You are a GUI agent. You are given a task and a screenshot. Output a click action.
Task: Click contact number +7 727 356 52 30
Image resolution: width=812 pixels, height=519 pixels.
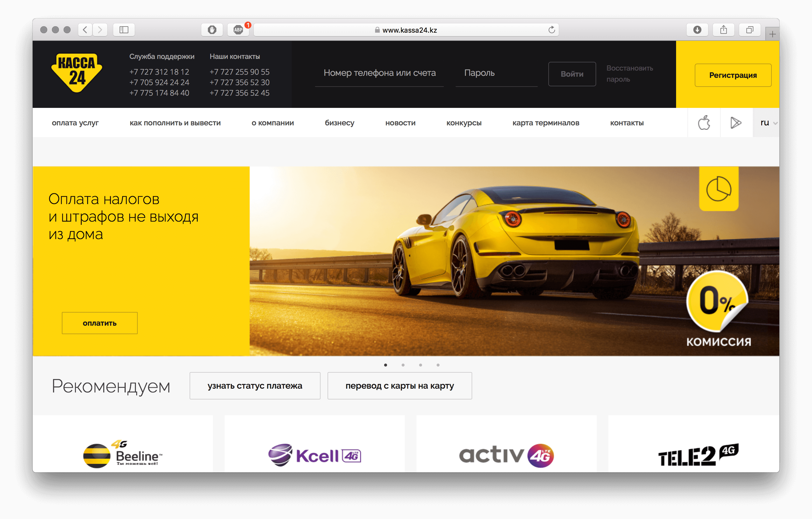click(x=239, y=82)
